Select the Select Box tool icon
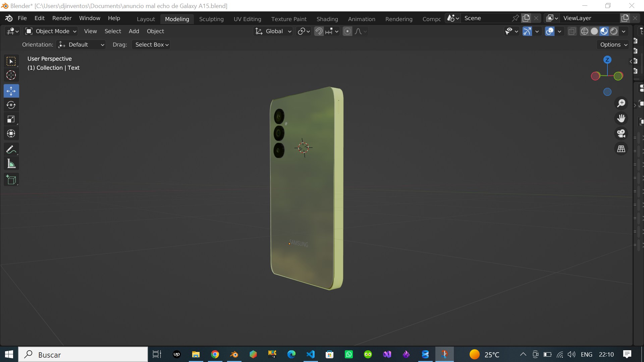Screen dimensions: 644x362 point(11,61)
